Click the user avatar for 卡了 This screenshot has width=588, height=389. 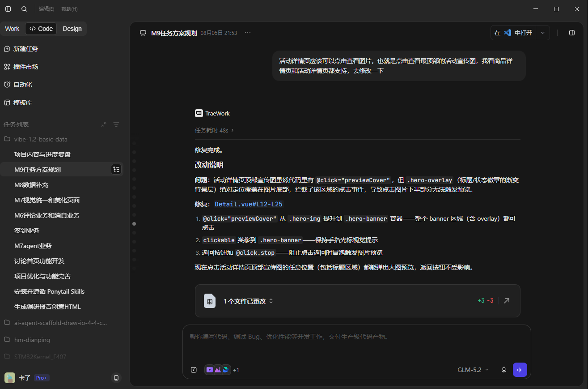pos(10,378)
